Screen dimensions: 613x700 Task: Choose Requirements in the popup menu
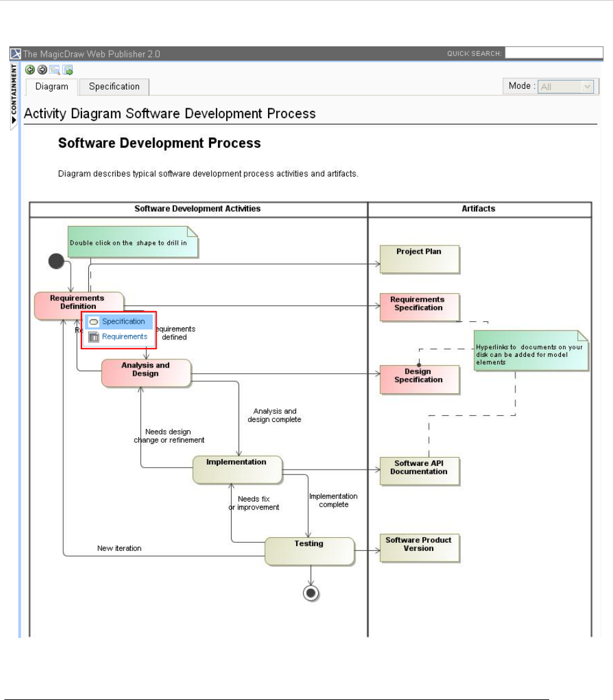click(119, 337)
